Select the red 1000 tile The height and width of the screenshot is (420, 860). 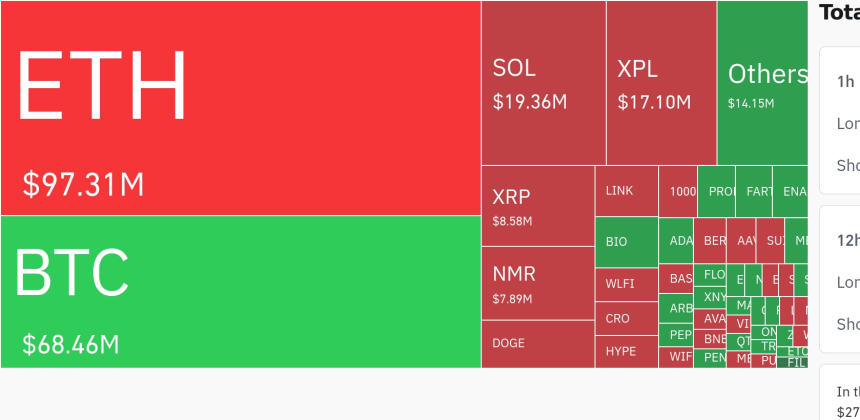[x=678, y=191]
